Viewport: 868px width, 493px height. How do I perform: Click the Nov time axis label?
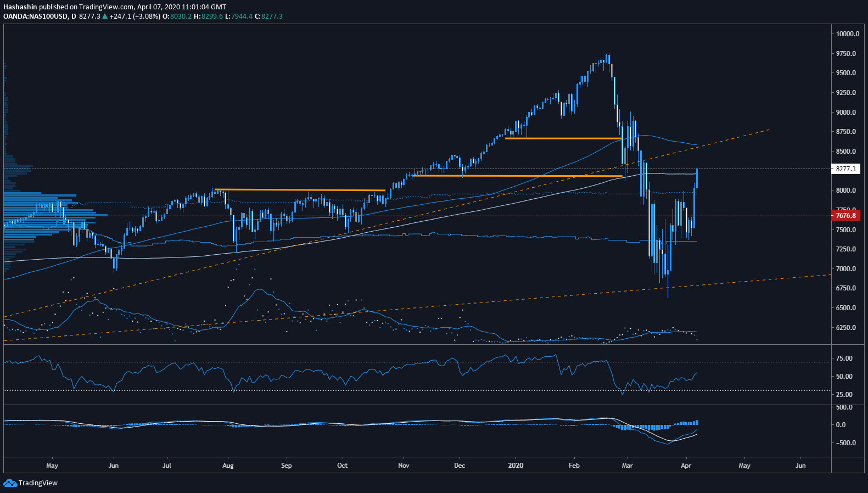click(404, 466)
